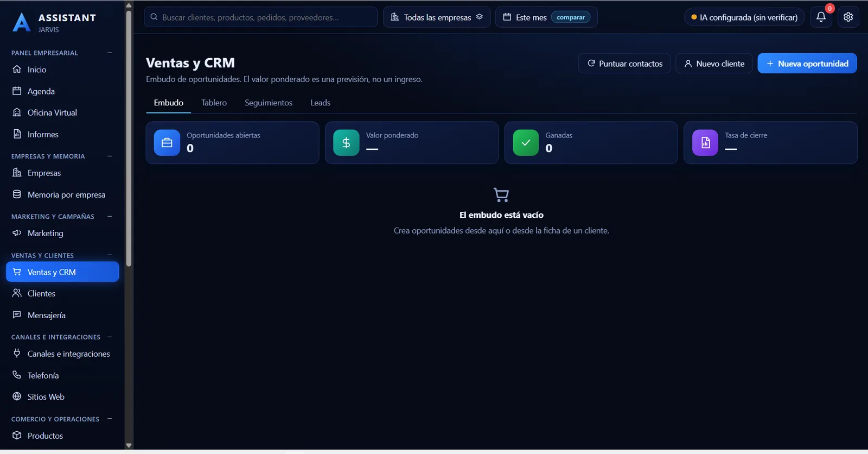This screenshot has width=868, height=454.
Task: Switch to the Leads tab
Action: (320, 103)
